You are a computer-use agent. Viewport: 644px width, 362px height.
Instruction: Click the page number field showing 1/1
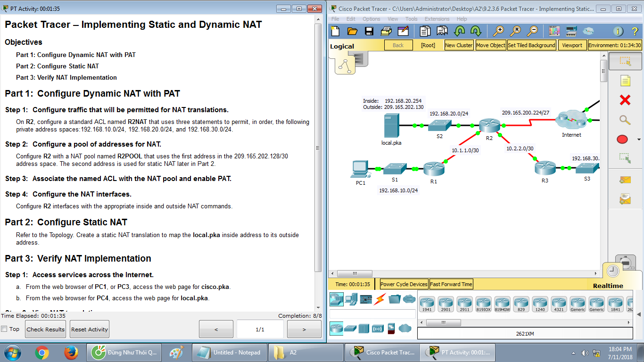click(260, 329)
